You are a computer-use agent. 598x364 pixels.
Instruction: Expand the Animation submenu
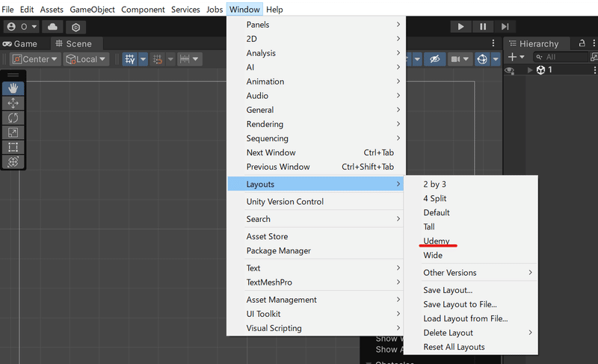click(316, 81)
